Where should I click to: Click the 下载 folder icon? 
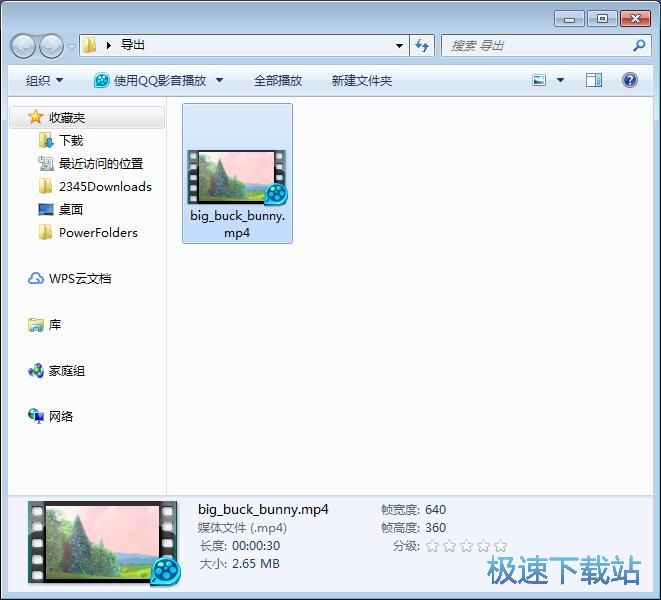[46, 140]
